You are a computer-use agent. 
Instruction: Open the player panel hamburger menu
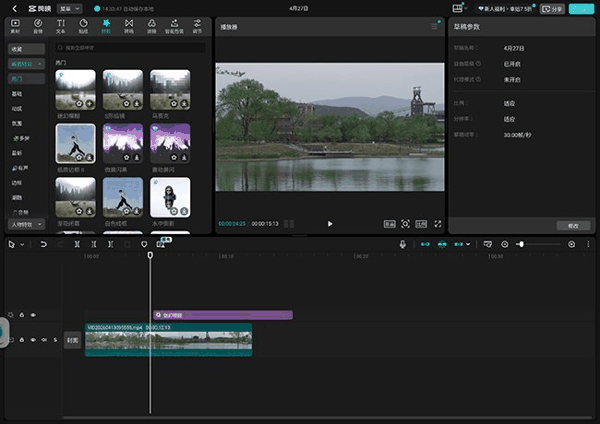click(434, 26)
